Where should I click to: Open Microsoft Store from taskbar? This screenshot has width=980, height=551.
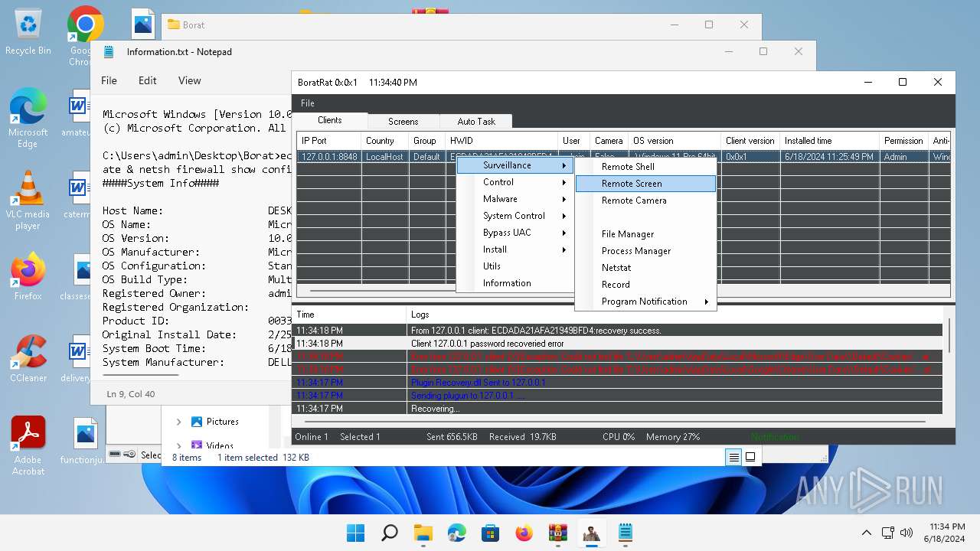490,533
